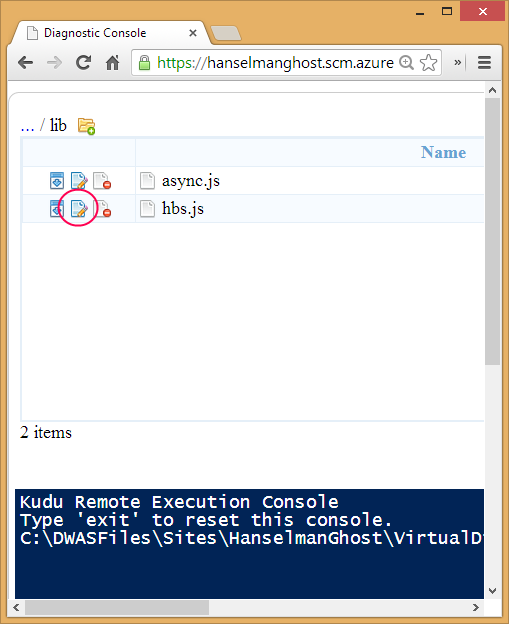
Task: Bookmark this page with the star
Action: tap(428, 62)
